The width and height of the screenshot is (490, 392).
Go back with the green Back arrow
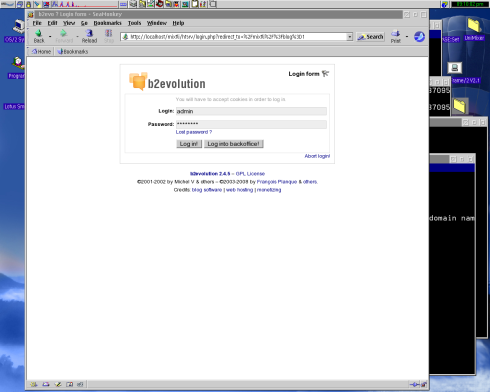coord(39,36)
